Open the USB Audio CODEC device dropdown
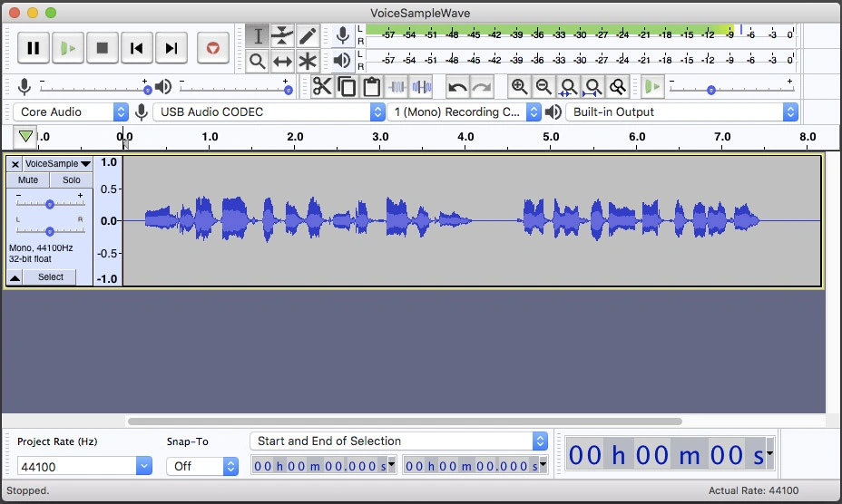Screen dimensions: 842x504 pos(269,112)
